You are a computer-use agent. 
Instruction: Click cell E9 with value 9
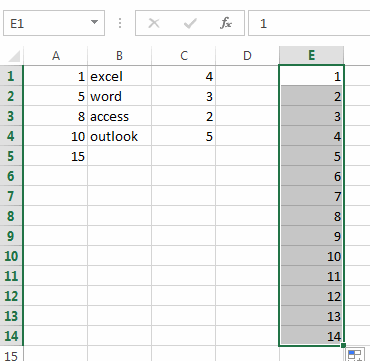(x=311, y=236)
